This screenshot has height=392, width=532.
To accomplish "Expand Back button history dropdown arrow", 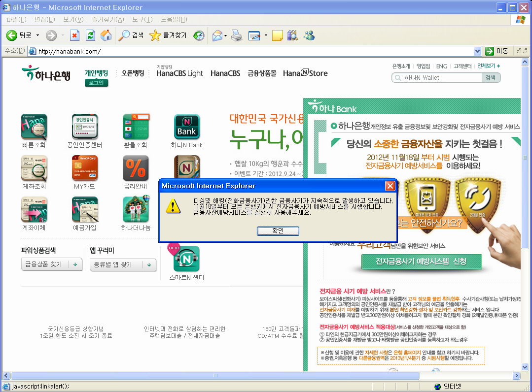I will tap(37, 35).
